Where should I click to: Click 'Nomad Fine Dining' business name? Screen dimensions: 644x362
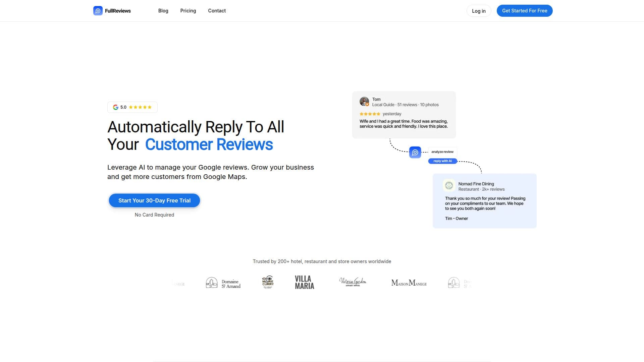pyautogui.click(x=476, y=184)
